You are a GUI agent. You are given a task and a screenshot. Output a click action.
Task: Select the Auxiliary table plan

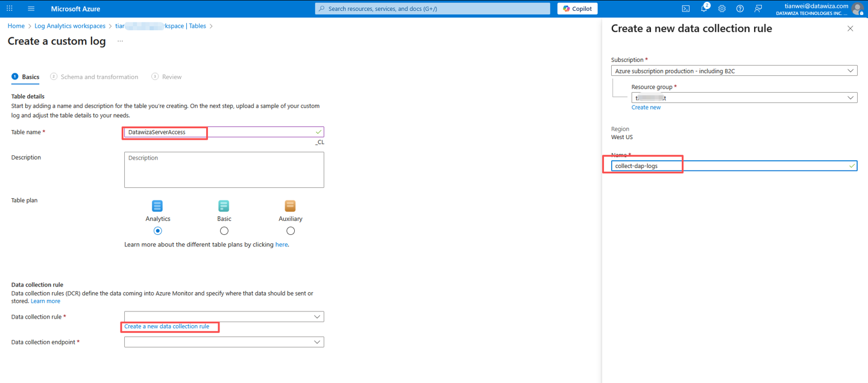[291, 231]
